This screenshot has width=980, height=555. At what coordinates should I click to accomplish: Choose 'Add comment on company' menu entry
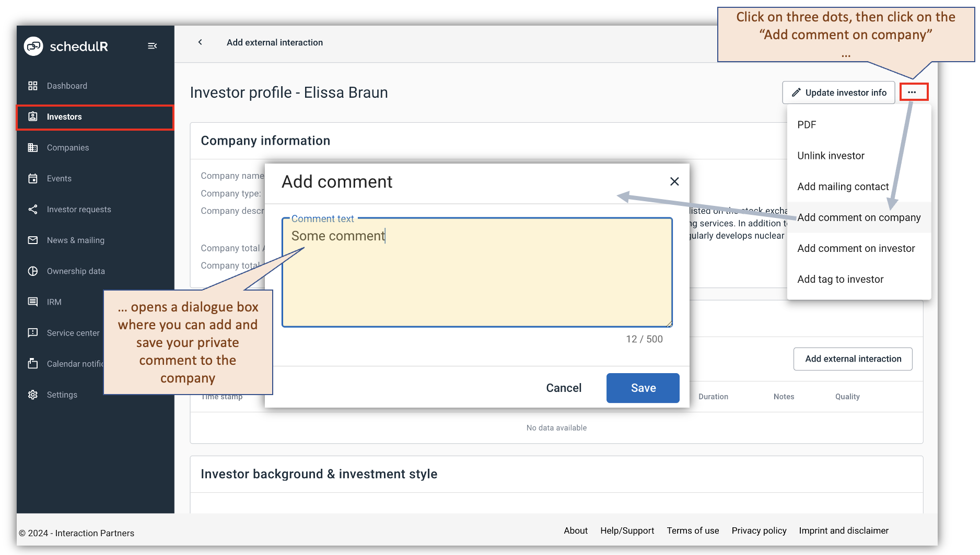tap(859, 217)
